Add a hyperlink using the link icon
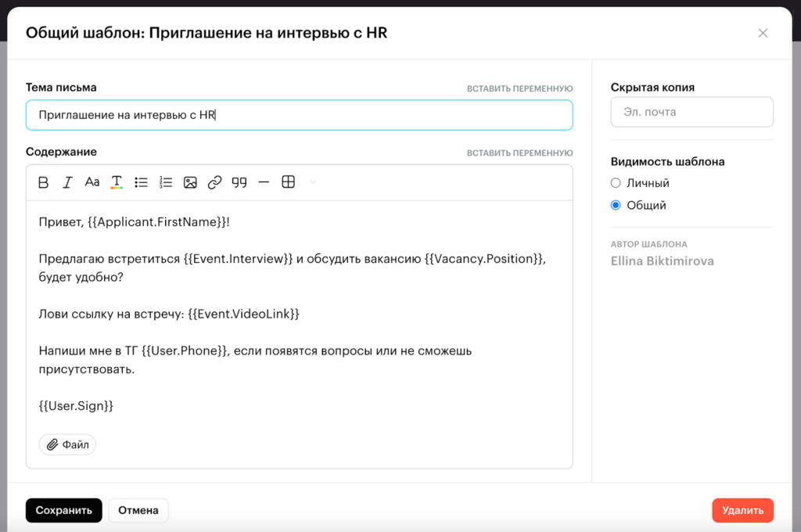801x532 pixels. 214,182
